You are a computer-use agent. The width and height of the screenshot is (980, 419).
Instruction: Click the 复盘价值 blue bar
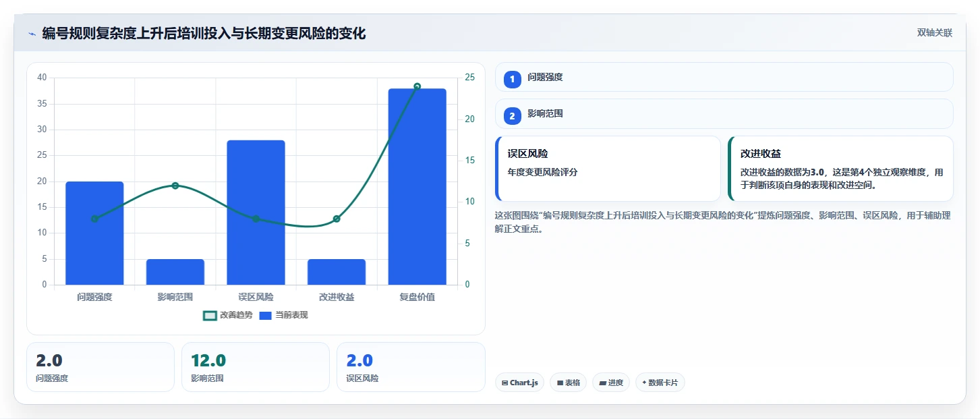417,187
